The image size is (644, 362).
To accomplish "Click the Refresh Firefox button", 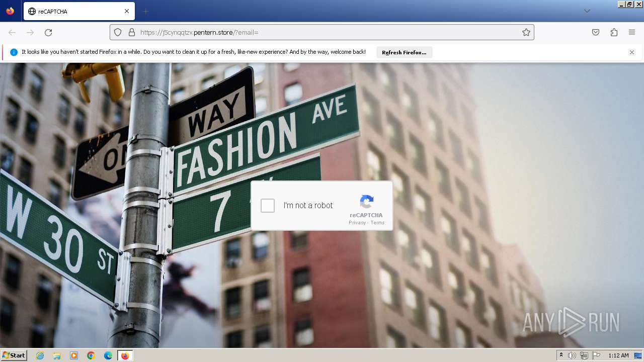I will tap(404, 52).
